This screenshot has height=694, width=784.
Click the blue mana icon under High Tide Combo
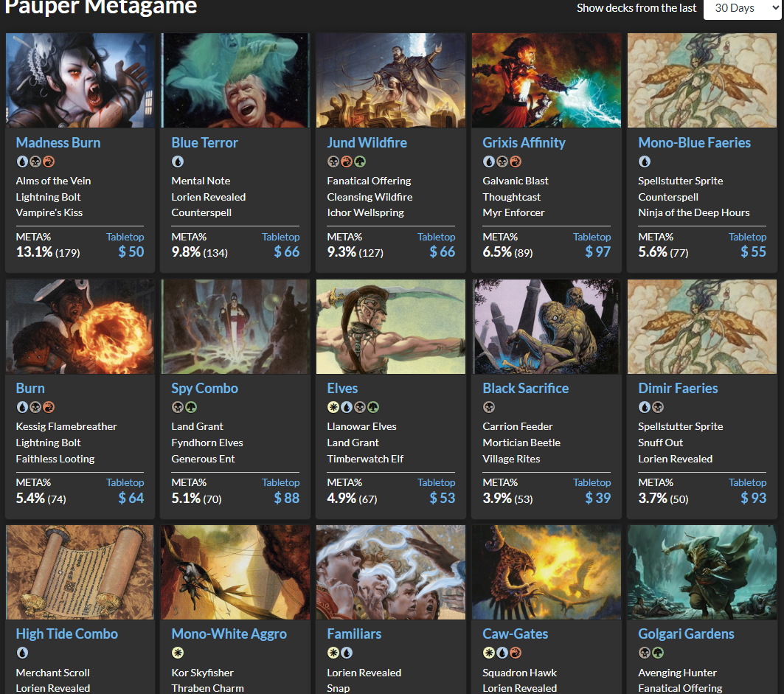coord(22,653)
